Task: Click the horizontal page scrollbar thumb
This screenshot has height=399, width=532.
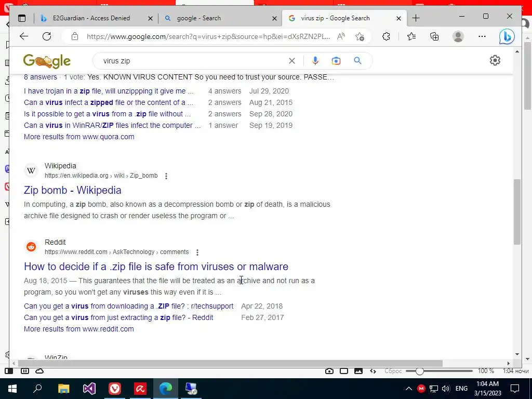Action: (x=230, y=363)
